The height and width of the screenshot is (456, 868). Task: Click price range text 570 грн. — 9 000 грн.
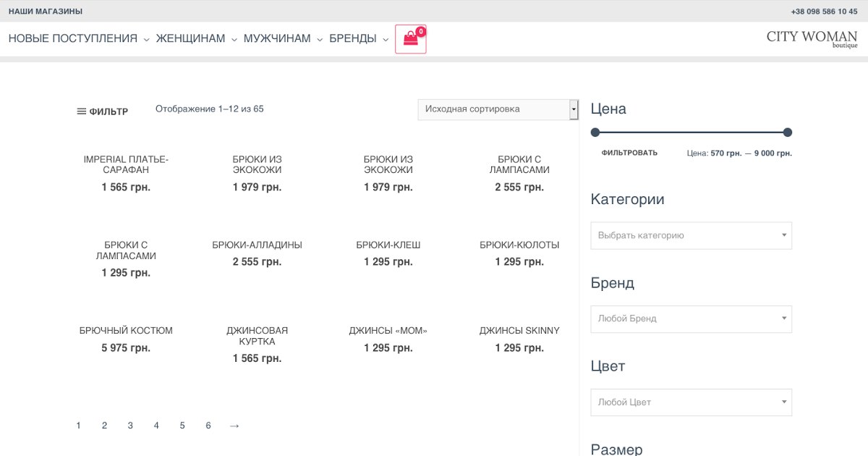(751, 153)
